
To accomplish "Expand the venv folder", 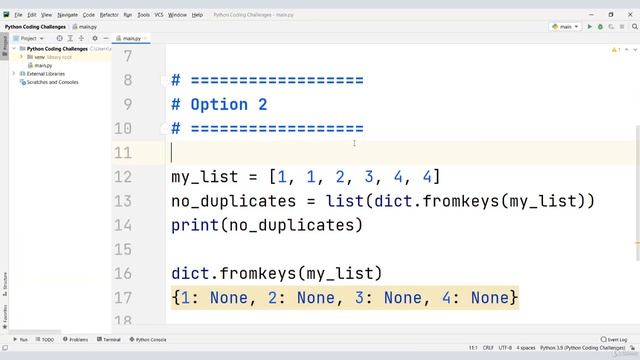I will (22, 57).
